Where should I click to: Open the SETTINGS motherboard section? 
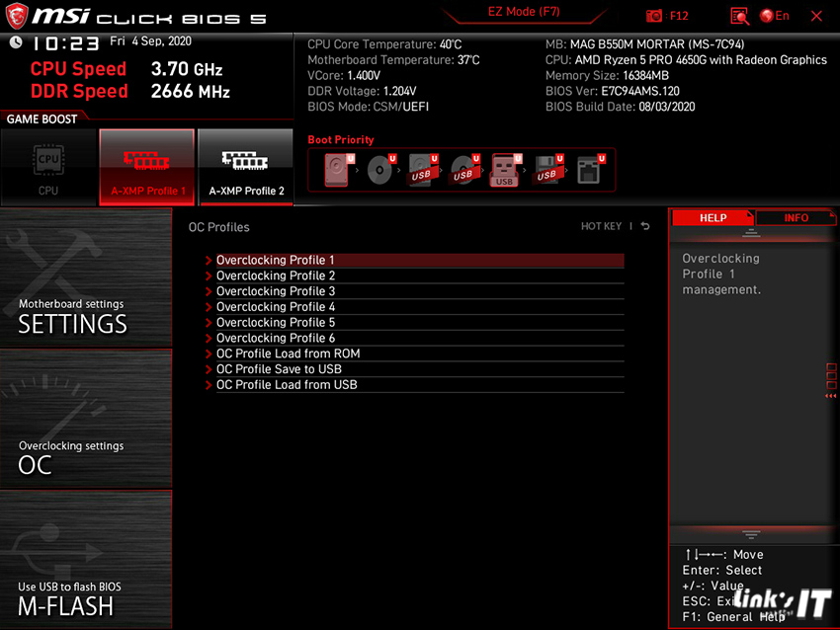point(86,277)
